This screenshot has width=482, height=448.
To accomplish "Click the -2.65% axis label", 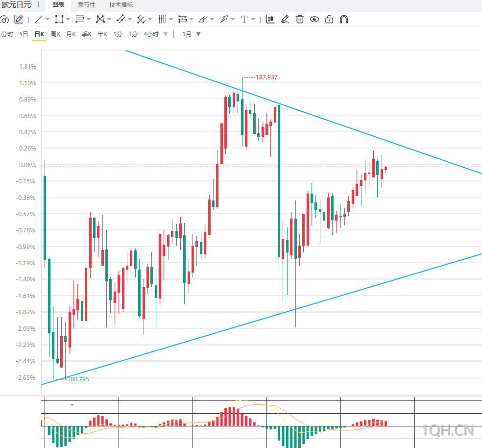I will [26, 377].
